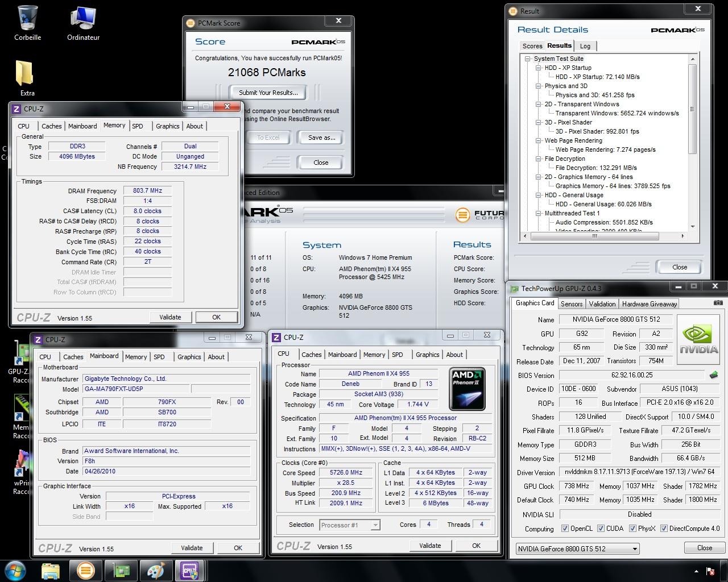Screen dimensions: 728x582
Task: Open the Hardware Giveaway tab in GPU-Z
Action: [x=650, y=304]
